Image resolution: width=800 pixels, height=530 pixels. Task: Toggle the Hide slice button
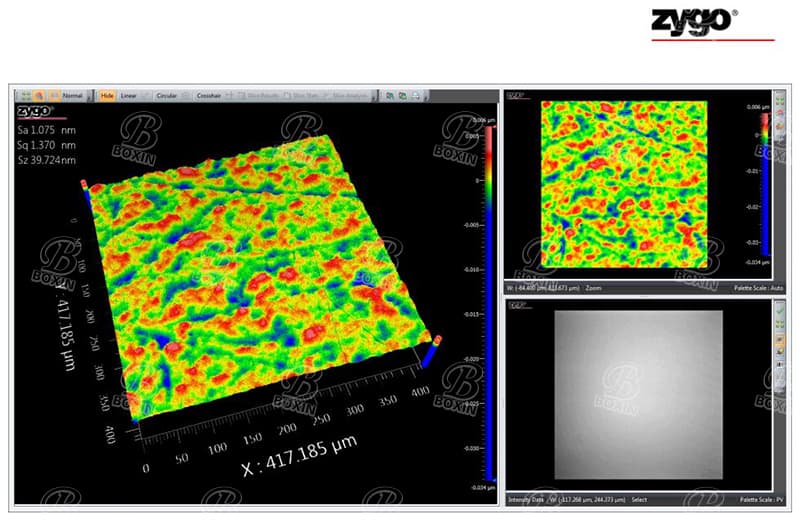(107, 95)
